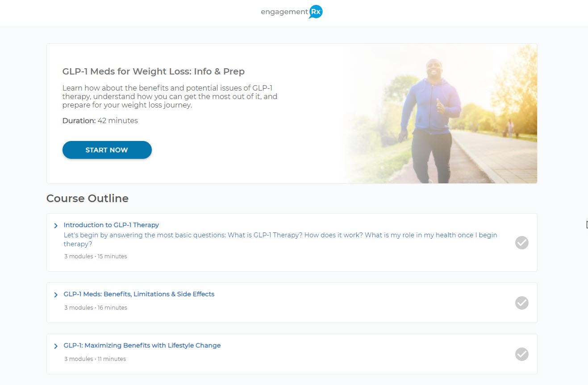
Task: Click the Rx speech bubble icon
Action: point(315,12)
